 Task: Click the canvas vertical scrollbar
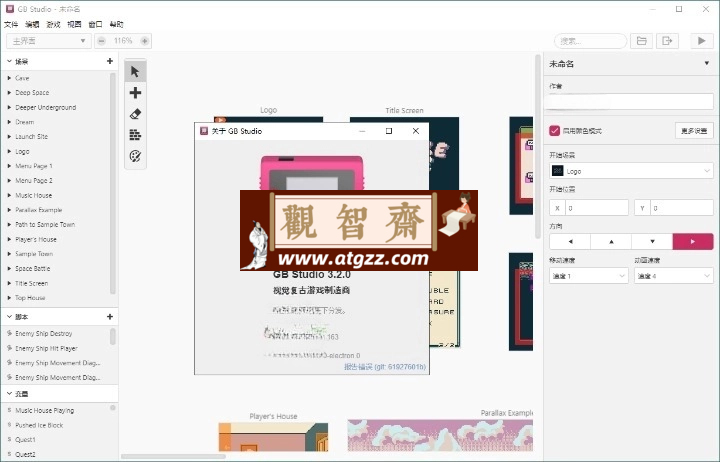(x=538, y=147)
